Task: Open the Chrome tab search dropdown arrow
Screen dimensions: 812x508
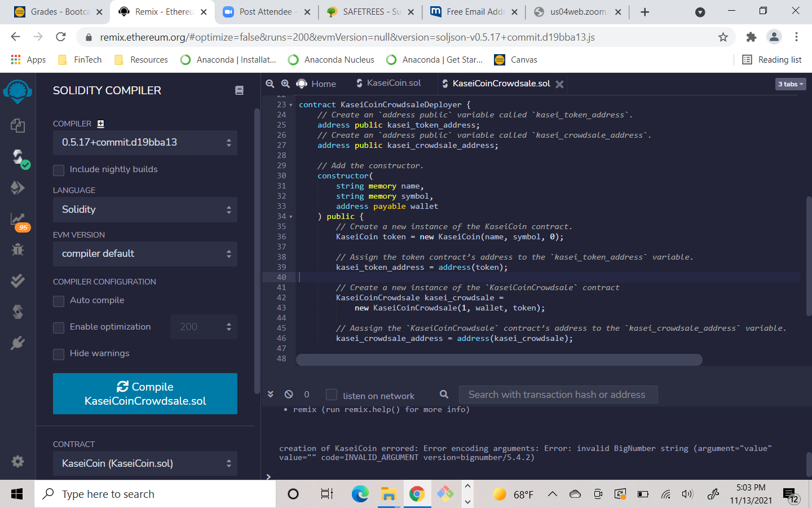Action: (700, 12)
